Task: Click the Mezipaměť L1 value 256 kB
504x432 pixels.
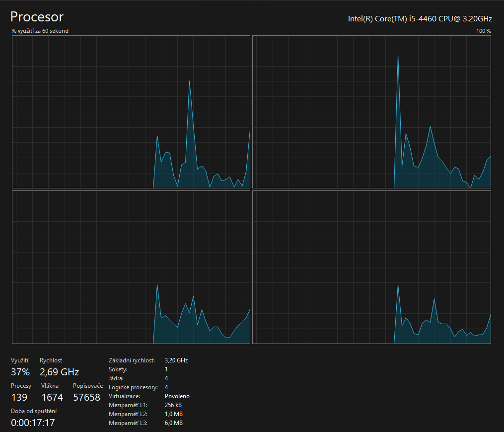Action: point(174,405)
